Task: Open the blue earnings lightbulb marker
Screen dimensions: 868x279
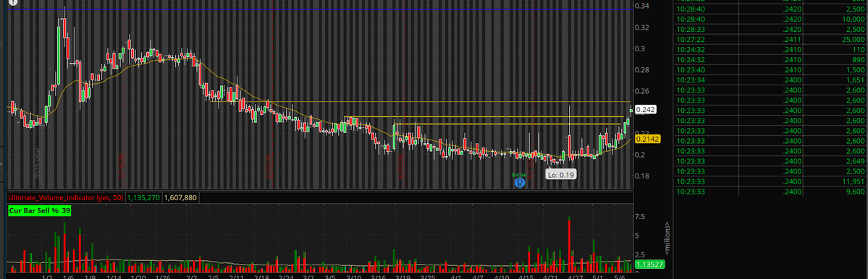Action: point(519,182)
